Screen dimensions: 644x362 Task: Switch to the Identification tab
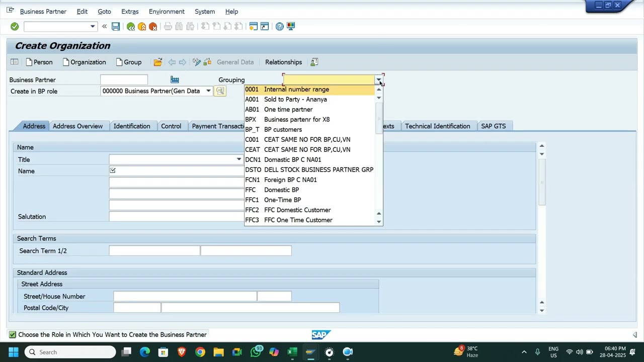tap(132, 126)
